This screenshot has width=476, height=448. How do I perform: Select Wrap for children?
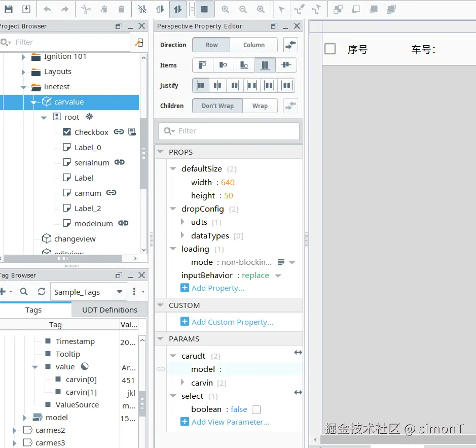pos(260,106)
